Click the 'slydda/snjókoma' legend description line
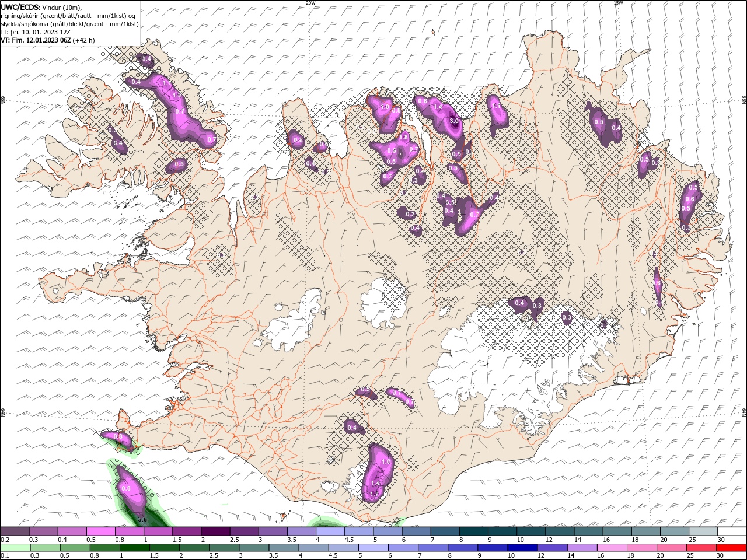Viewport: 747px width, 560px height. click(69, 24)
